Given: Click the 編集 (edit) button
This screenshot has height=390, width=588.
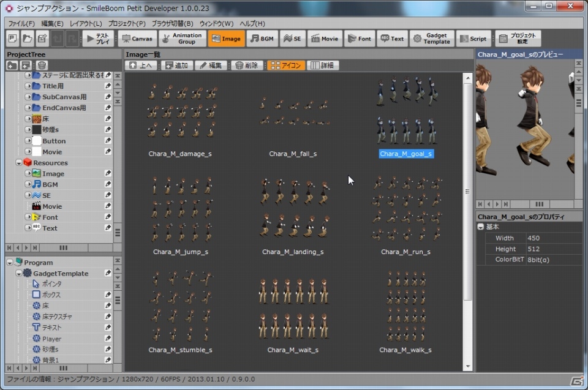Looking at the screenshot, I should 211,66.
